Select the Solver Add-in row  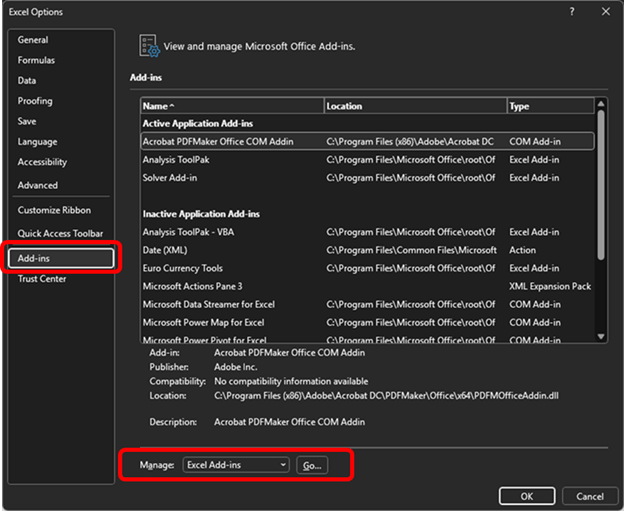point(367,177)
